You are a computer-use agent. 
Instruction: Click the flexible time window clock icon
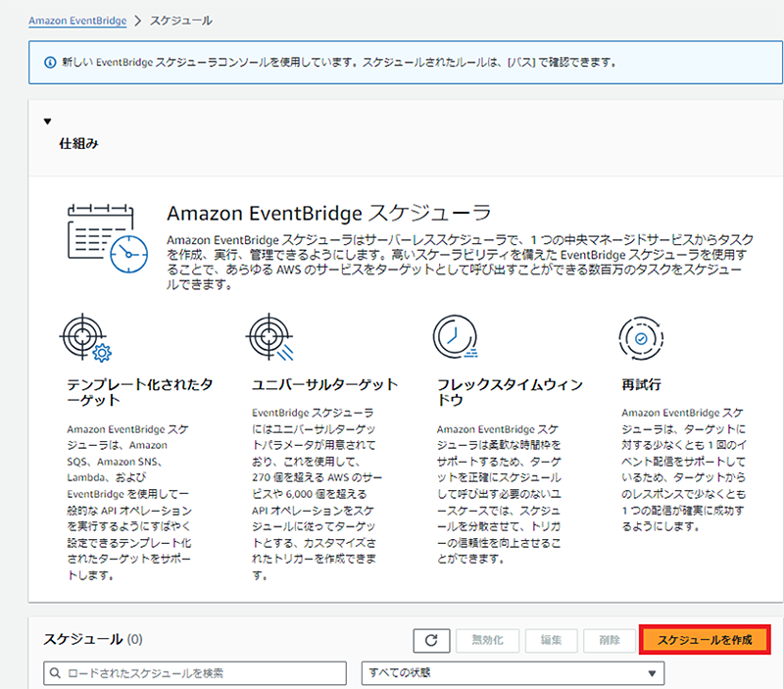[456, 336]
